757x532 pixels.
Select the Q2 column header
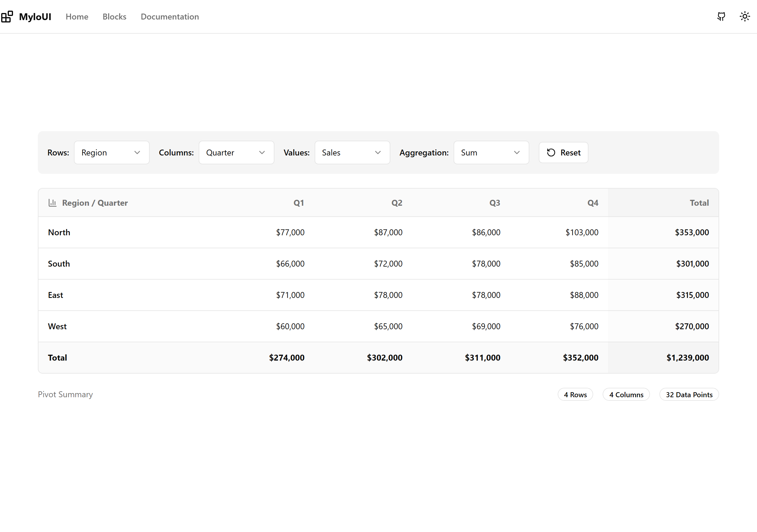click(x=397, y=203)
